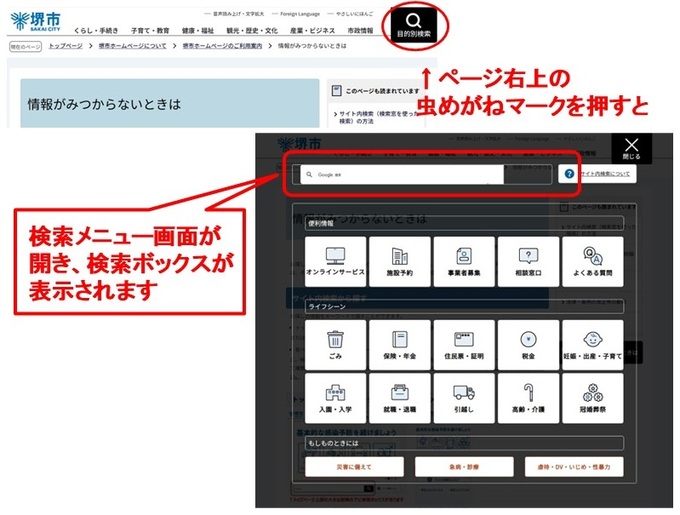This screenshot has width=680, height=515.
Task: Click the 住民票・証明 icon
Action: 464,344
